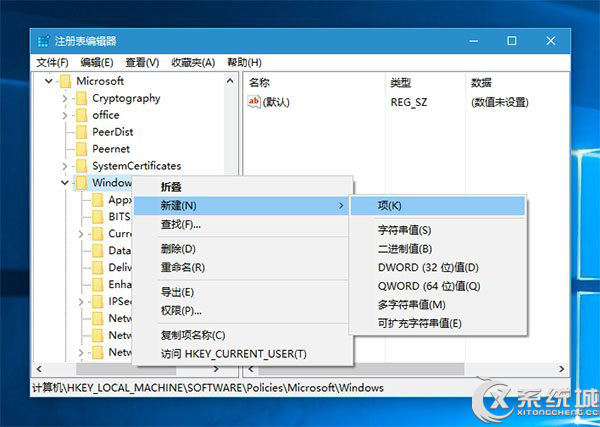Click the 名称 column header
This screenshot has height=427, width=600.
(x=314, y=82)
